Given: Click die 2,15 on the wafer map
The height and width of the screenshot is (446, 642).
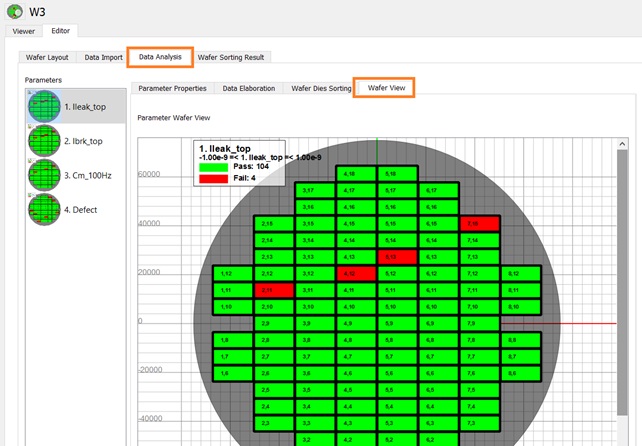Looking at the screenshot, I should click(x=274, y=224).
